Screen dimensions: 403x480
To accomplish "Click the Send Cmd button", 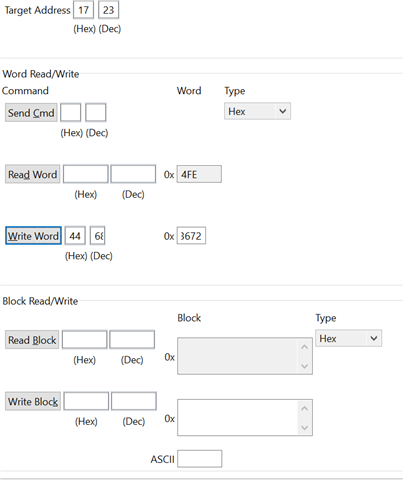I will pyautogui.click(x=31, y=113).
